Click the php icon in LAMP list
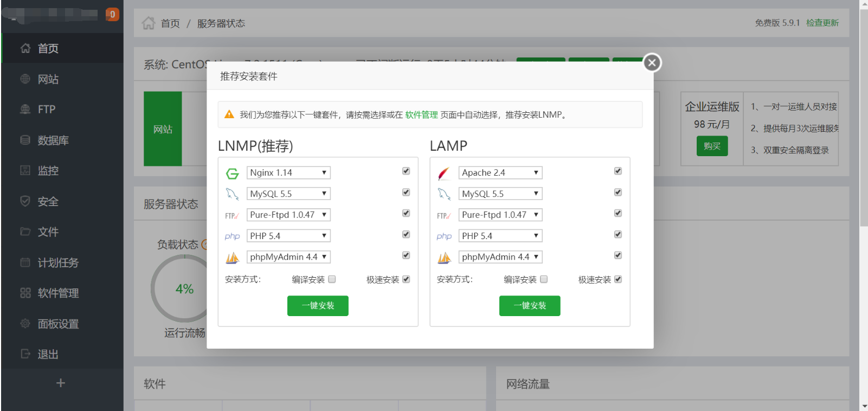The image size is (868, 411). [444, 236]
